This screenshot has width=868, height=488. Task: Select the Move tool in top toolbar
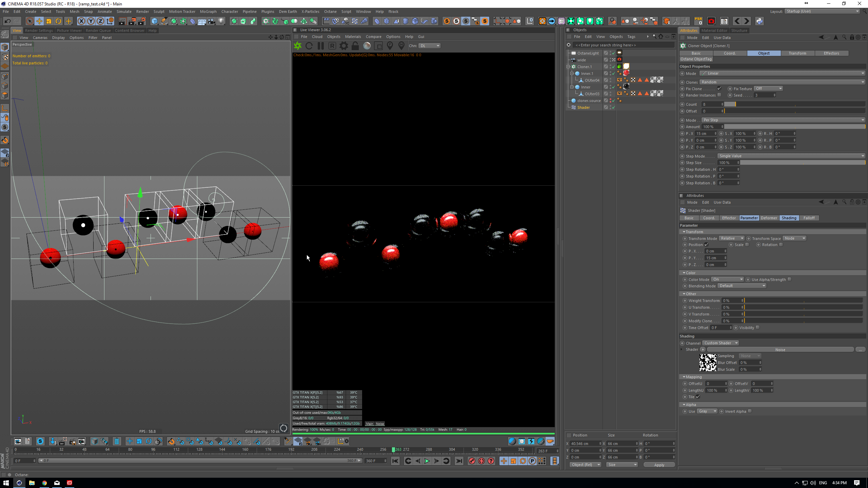(39, 21)
